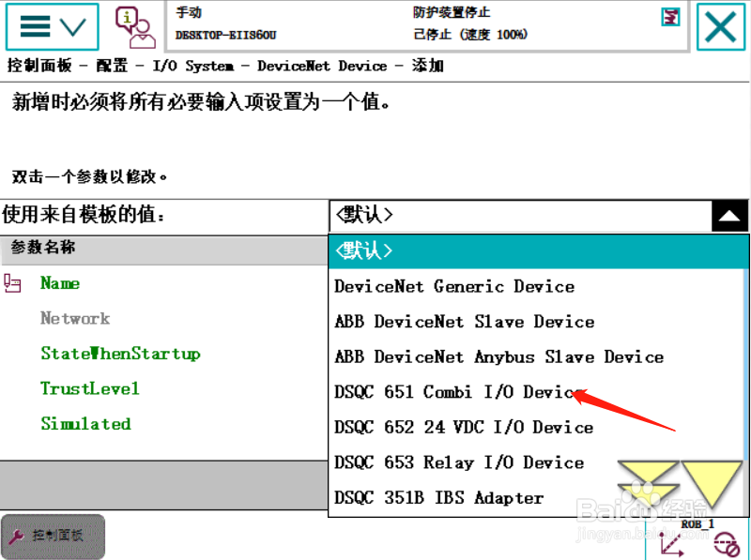The image size is (751, 560).
Task: Click the ROB_1 quick-set icon
Action: 697,540
